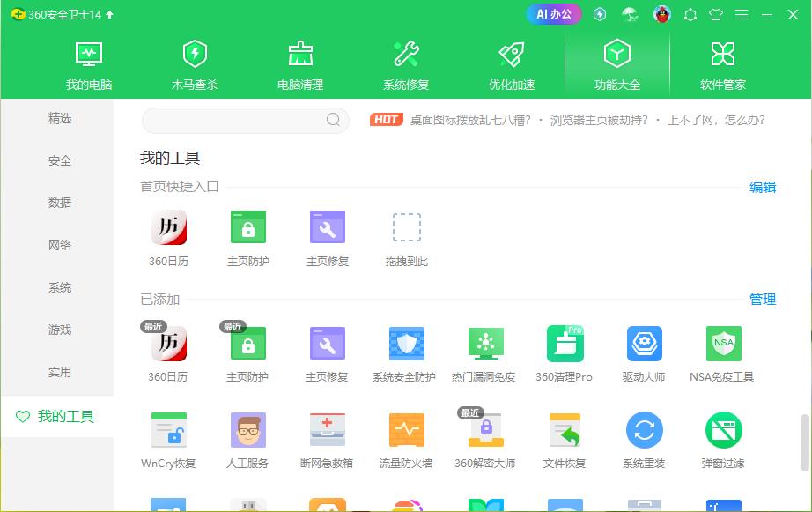The height and width of the screenshot is (512, 812).
Task: Click the 360安全卫士14 logo
Action: (x=56, y=14)
